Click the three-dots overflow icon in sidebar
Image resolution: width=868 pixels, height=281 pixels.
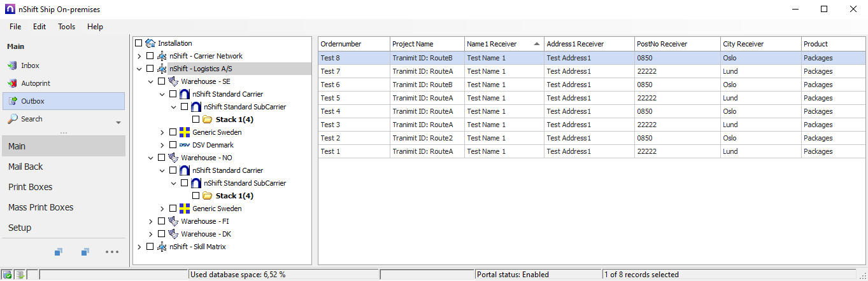click(x=112, y=252)
